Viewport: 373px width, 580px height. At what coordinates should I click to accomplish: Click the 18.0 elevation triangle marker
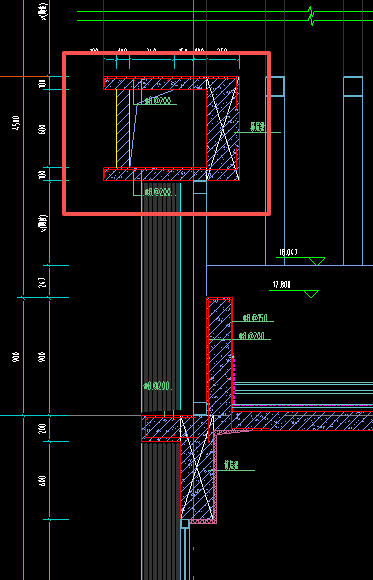[x=317, y=261]
